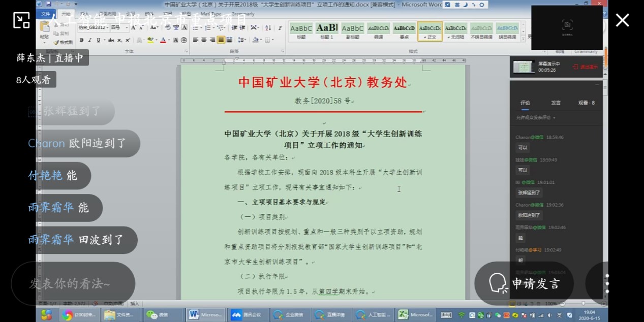Image resolution: width=644 pixels, height=322 pixels.
Task: Click the Windows Start button
Action: click(46, 315)
